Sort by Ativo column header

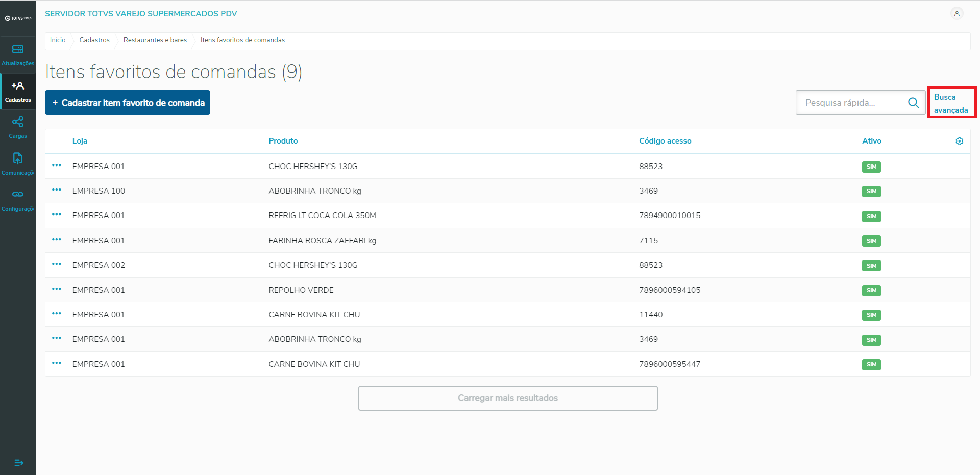pos(872,141)
